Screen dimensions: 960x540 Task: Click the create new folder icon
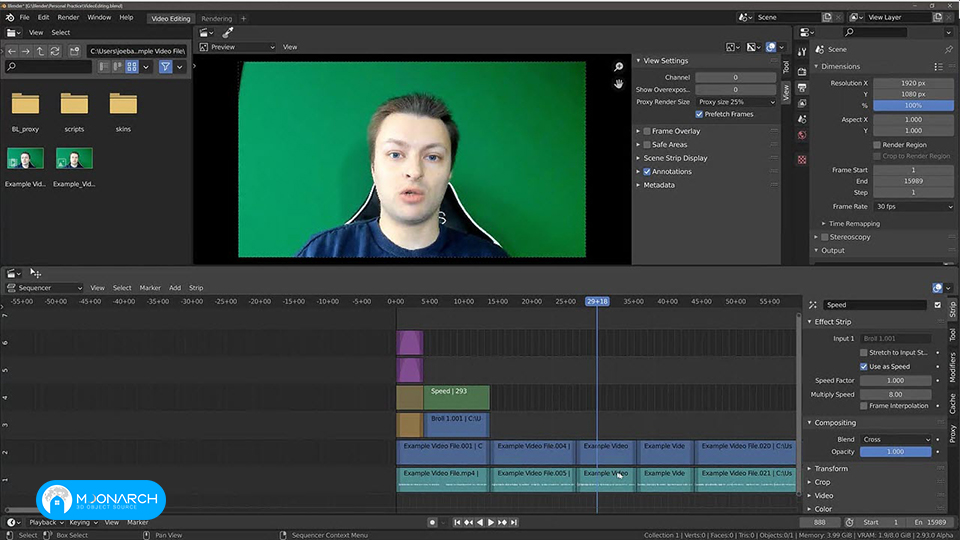74,51
